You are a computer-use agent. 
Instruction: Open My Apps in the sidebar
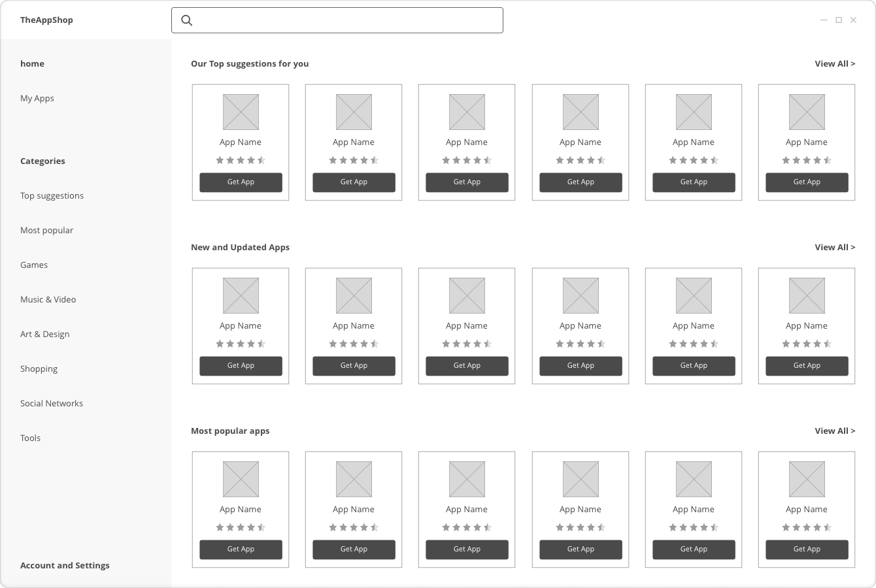click(37, 99)
